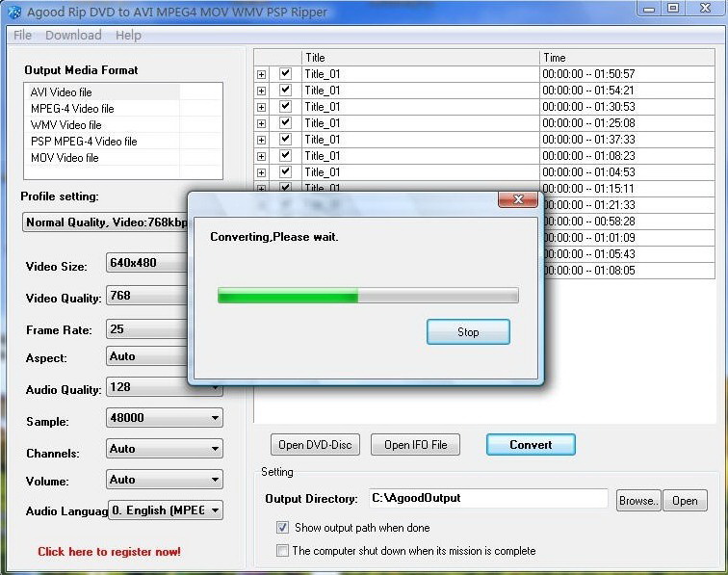728x575 pixels.
Task: Uncheck the title ending at 01:08:23
Action: [x=286, y=155]
